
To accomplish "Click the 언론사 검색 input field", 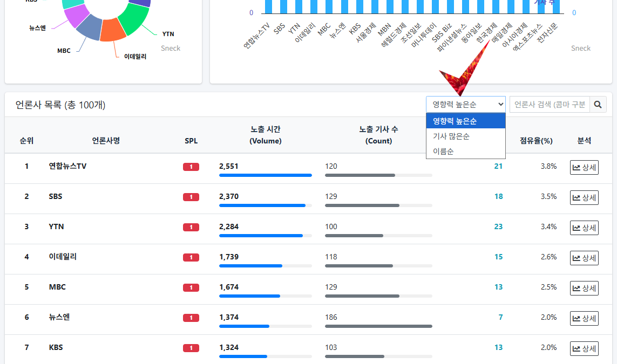I will click(x=549, y=105).
